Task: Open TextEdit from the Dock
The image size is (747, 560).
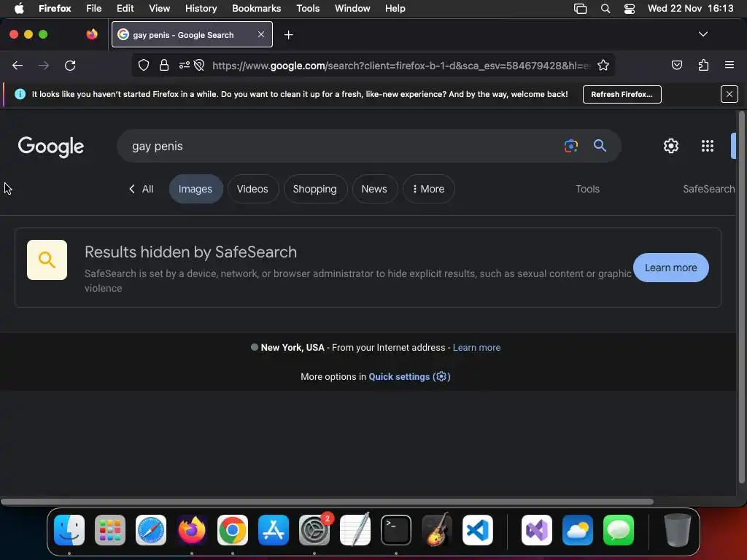Action: tap(355, 530)
